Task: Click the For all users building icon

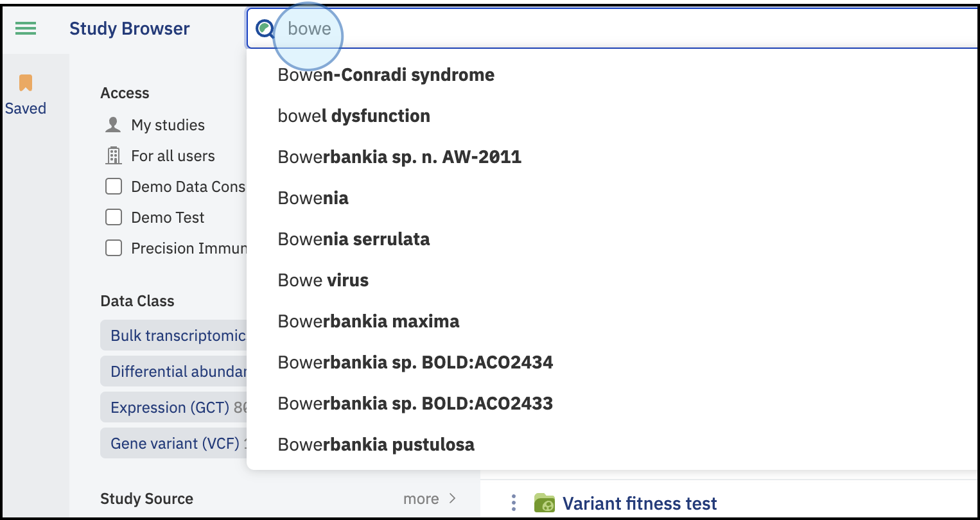Action: tap(113, 155)
